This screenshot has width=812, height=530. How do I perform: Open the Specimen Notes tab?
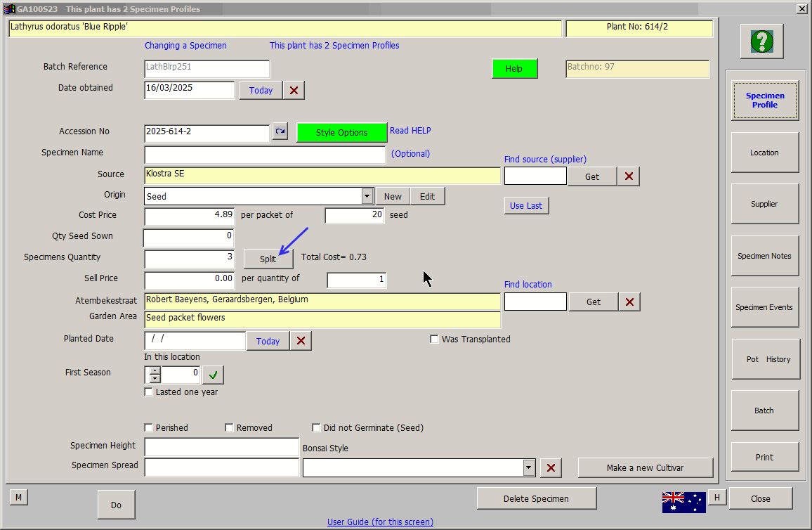click(x=764, y=256)
